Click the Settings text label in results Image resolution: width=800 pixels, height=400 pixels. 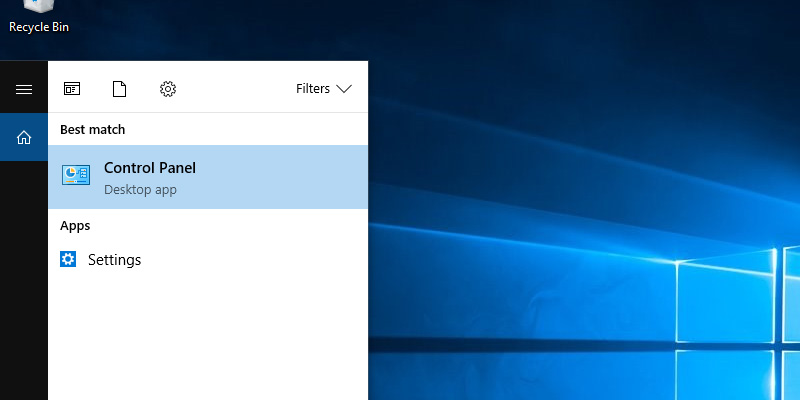pyautogui.click(x=115, y=260)
